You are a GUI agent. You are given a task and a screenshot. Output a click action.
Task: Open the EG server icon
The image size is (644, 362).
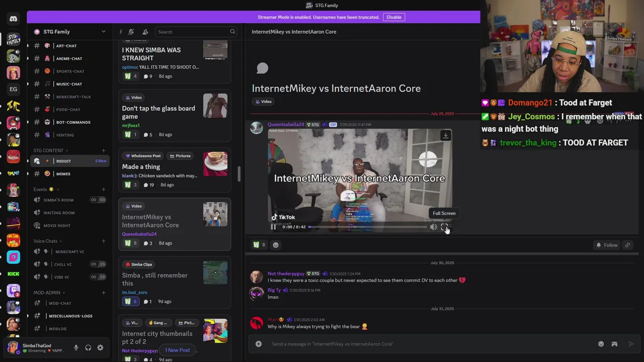pyautogui.click(x=14, y=89)
